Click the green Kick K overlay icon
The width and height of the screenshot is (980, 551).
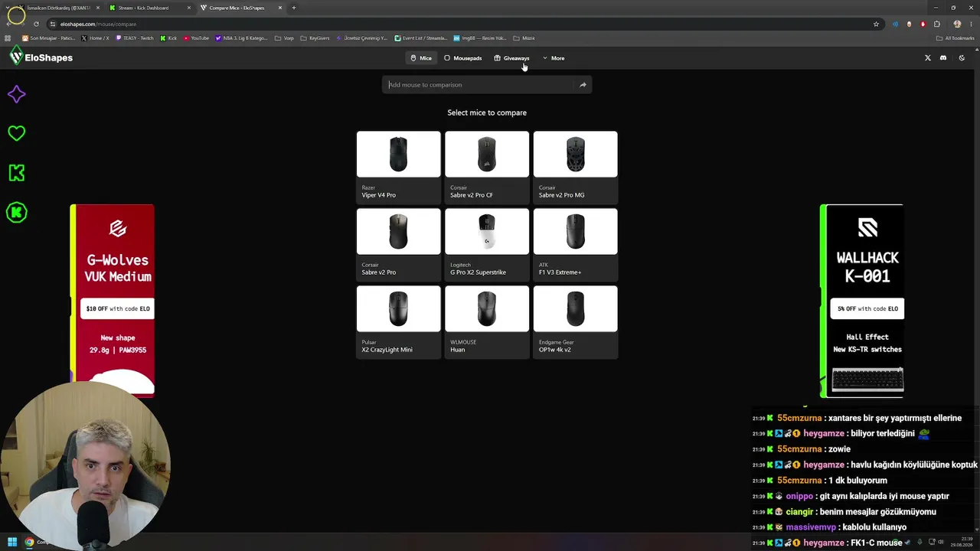[16, 173]
